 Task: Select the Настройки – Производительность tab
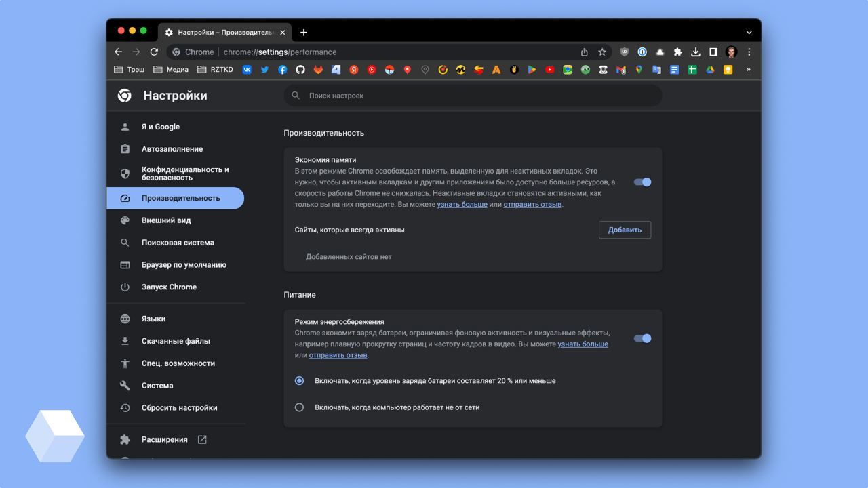tap(225, 32)
